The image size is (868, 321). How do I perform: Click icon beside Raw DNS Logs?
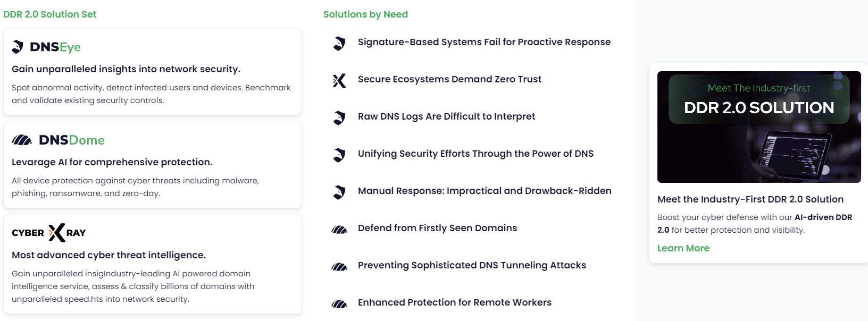[x=339, y=117]
